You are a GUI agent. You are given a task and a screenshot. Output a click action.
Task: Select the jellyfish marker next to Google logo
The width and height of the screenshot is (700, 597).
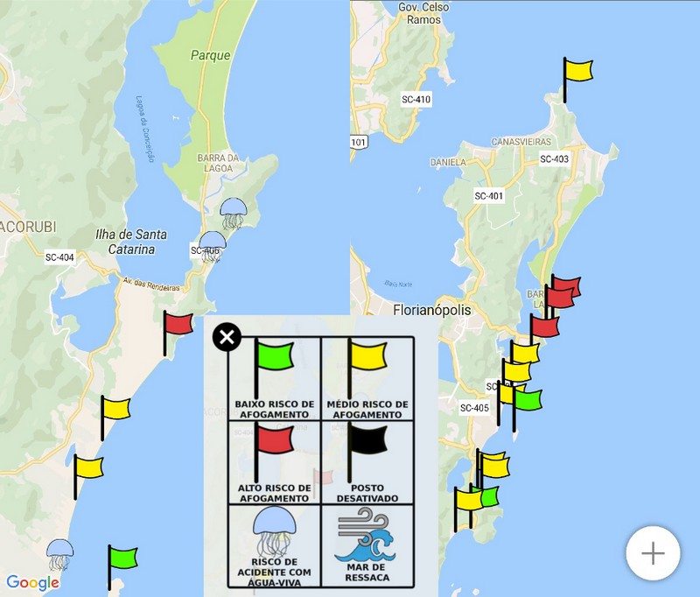(59, 554)
